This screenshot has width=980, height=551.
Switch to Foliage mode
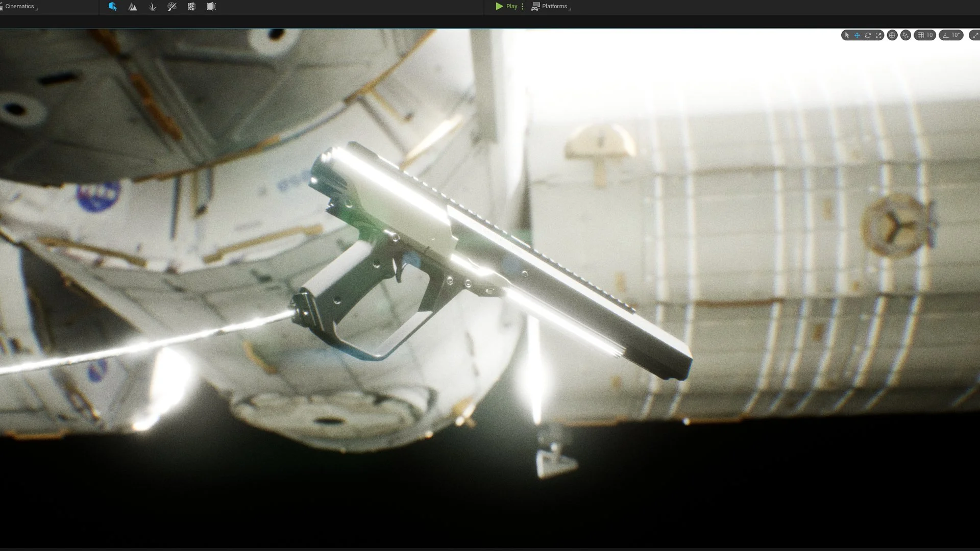[152, 7]
